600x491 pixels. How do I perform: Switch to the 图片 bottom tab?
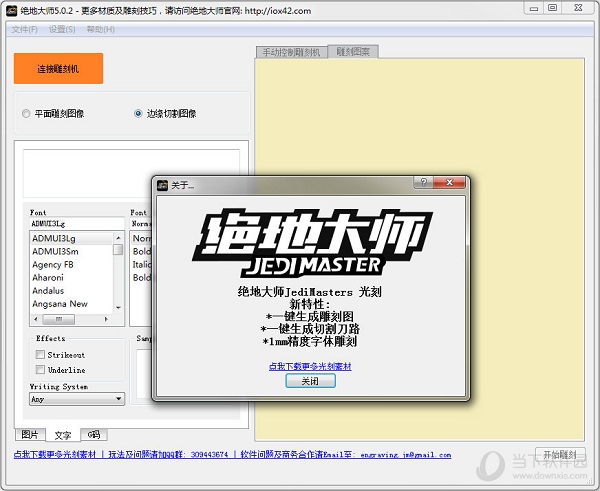click(30, 434)
